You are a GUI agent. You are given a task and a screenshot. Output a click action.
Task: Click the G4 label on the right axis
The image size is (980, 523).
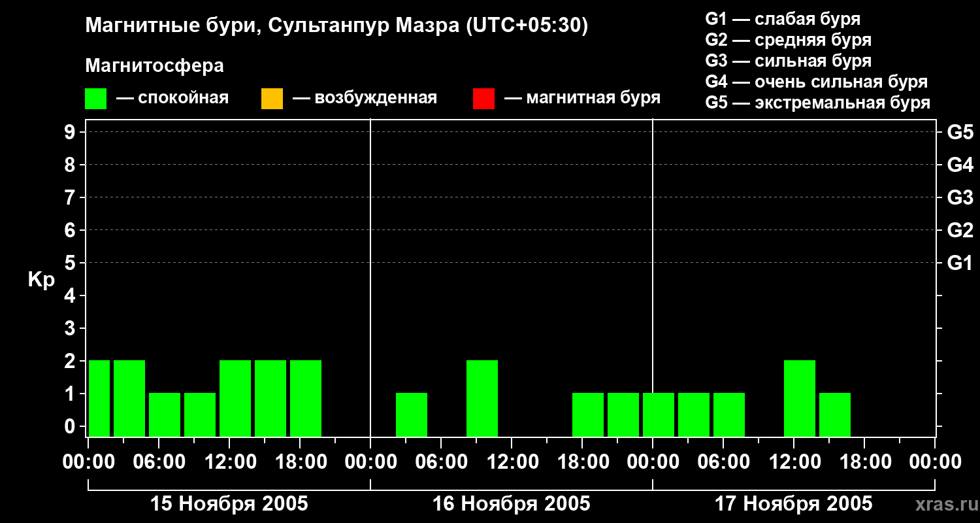(x=960, y=165)
